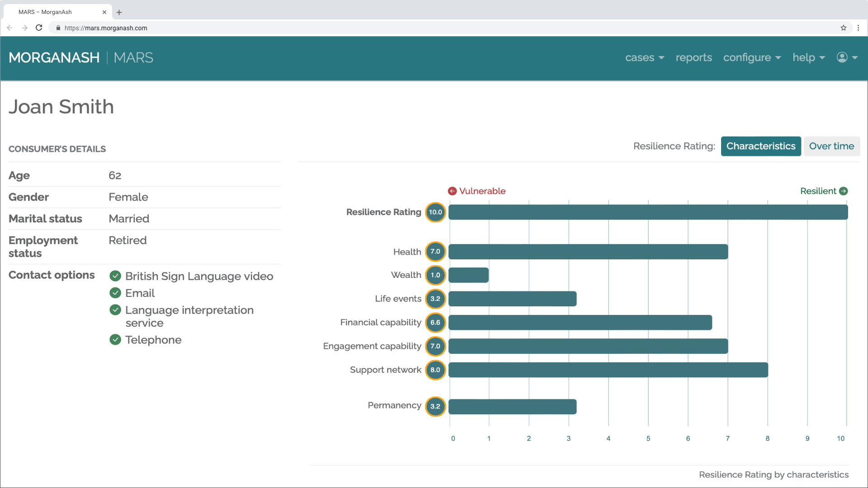868x488 pixels.
Task: Toggle the Telephone contact option checkmark
Action: (x=115, y=340)
